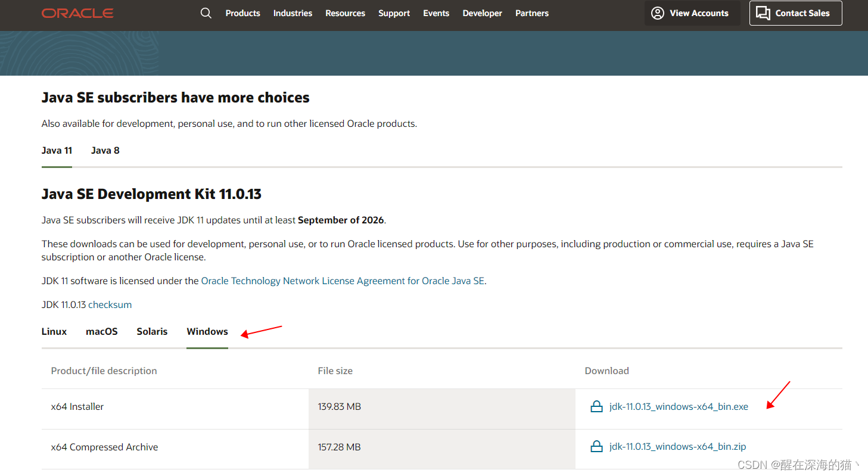868x476 pixels.
Task: Open the search magnifier icon
Action: coord(206,13)
